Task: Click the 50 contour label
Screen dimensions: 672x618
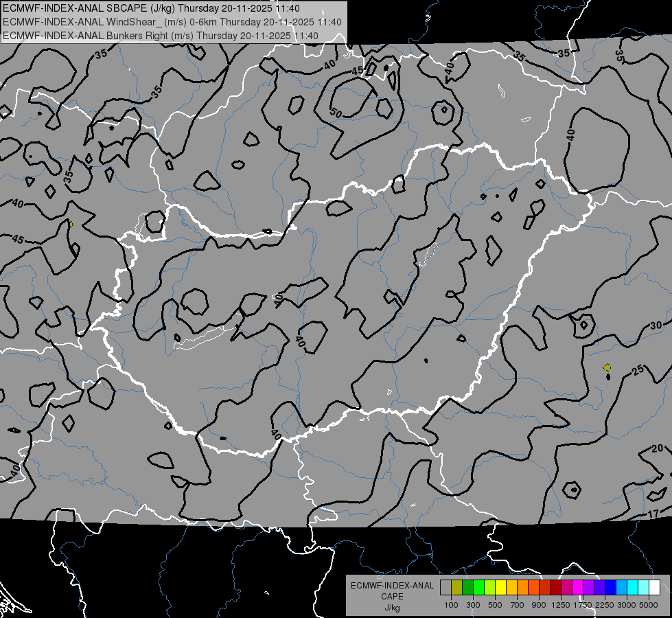Action: [x=336, y=113]
